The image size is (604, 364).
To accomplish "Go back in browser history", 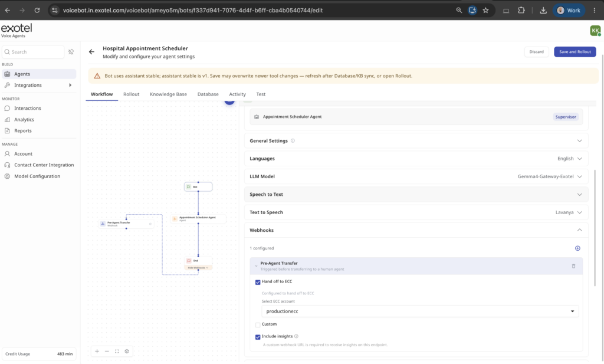I will pos(8,11).
